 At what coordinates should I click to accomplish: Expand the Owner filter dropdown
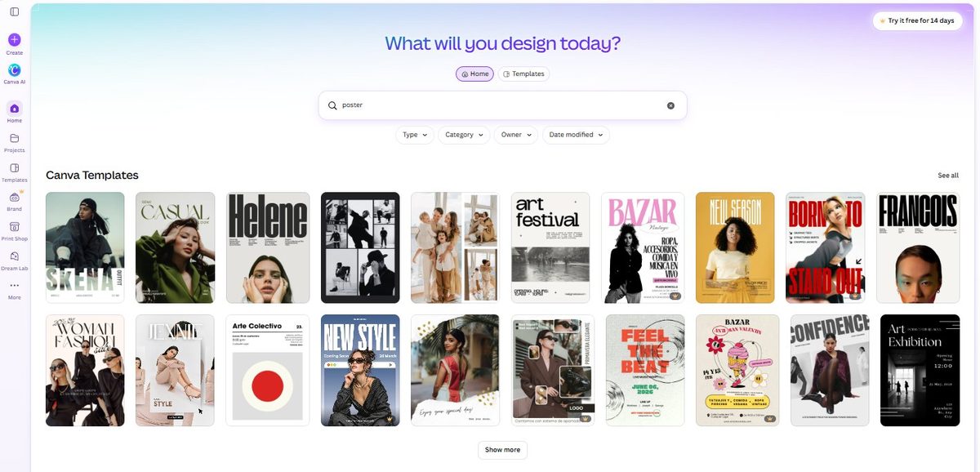516,135
